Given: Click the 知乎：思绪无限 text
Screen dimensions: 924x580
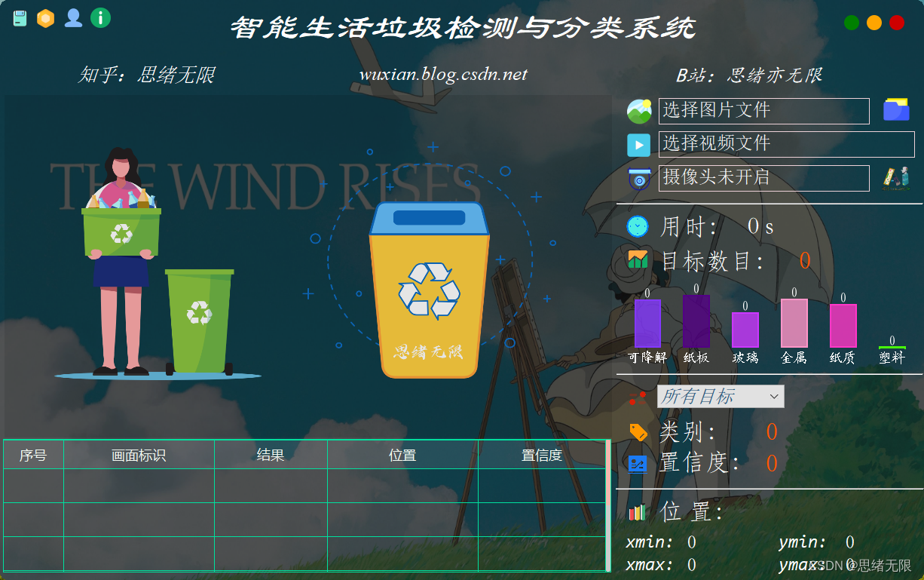Looking at the screenshot, I should point(148,75).
